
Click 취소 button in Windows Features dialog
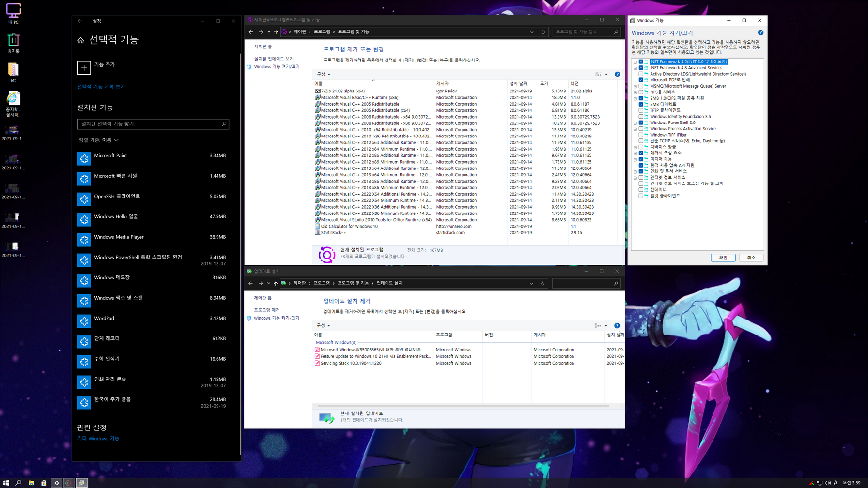pos(751,258)
